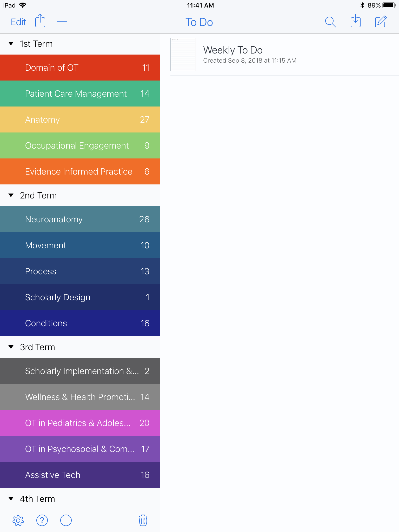Tap the info circle icon
The width and height of the screenshot is (399, 532).
pos(66,520)
